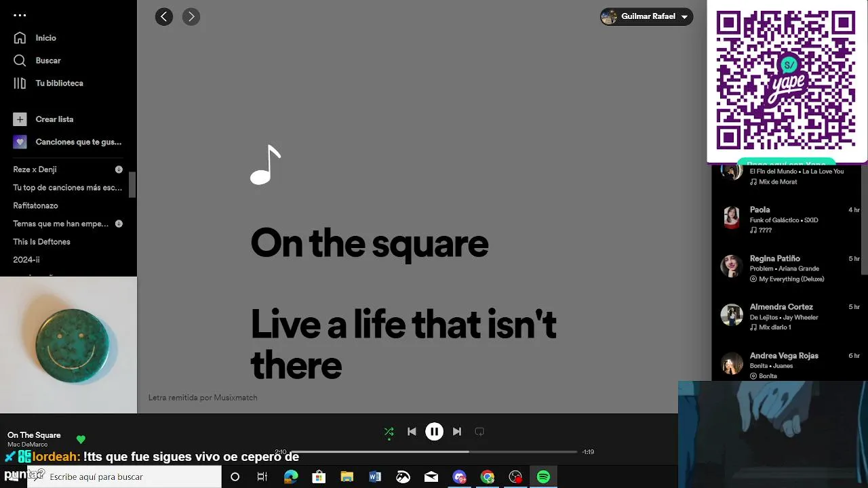Screen dimensions: 868x488
Task: Launch Microsoft Edge from the taskbar
Action: [291, 476]
